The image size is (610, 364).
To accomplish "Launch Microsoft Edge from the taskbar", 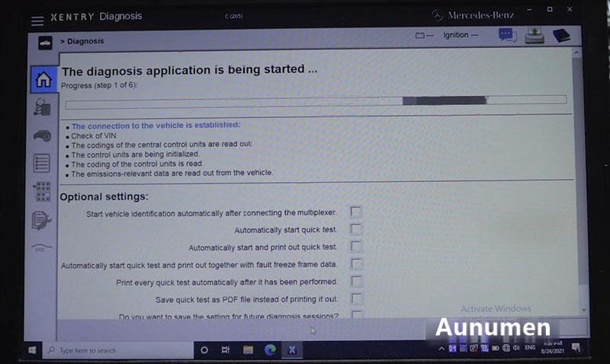I will click(x=271, y=350).
